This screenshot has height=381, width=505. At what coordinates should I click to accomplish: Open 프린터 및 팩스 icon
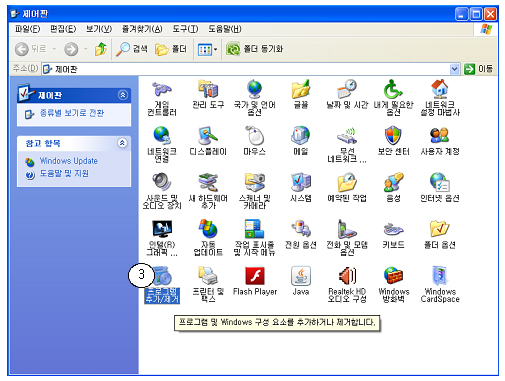point(208,276)
